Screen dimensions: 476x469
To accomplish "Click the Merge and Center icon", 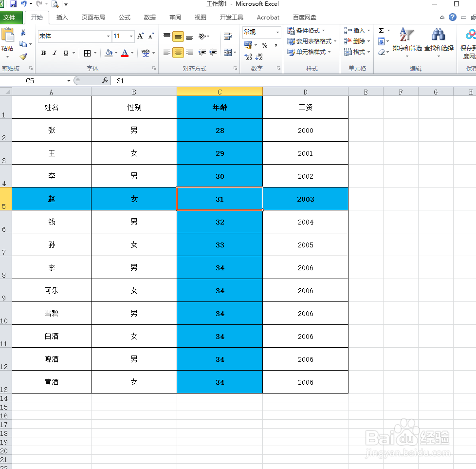I will [227, 53].
